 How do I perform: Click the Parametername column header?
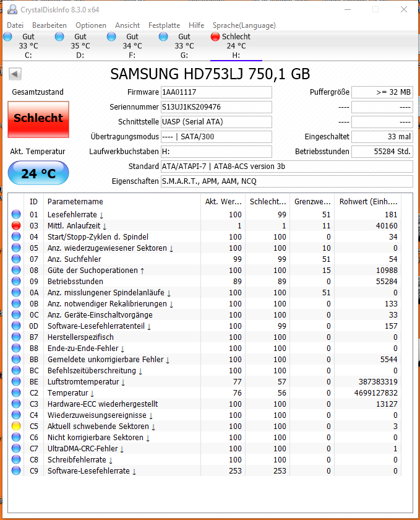tap(122, 202)
